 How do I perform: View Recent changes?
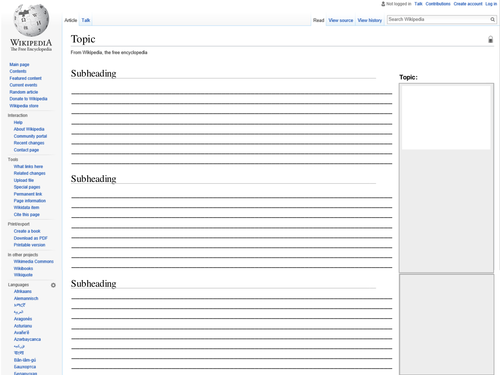29,143
